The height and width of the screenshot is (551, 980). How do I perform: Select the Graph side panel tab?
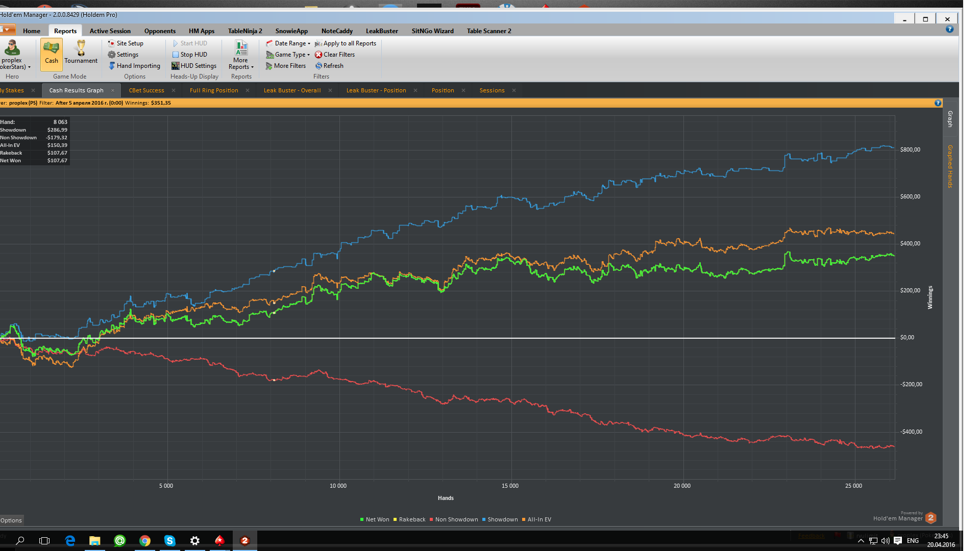(950, 119)
